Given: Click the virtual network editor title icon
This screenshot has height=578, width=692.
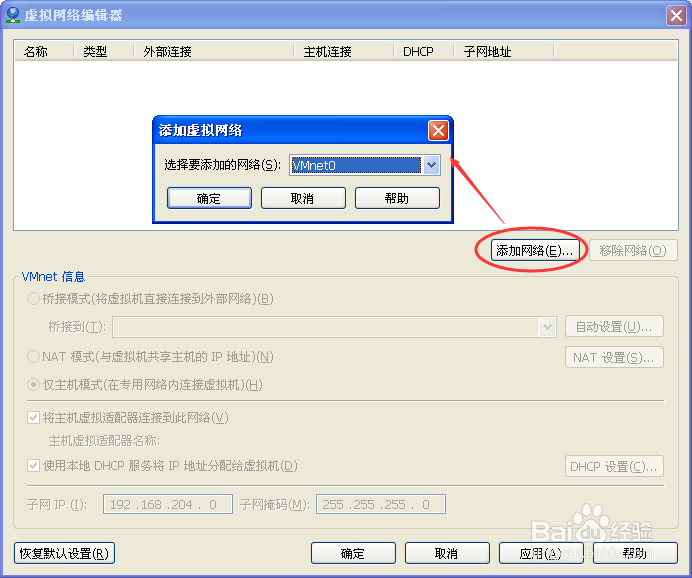Looking at the screenshot, I should [13, 15].
